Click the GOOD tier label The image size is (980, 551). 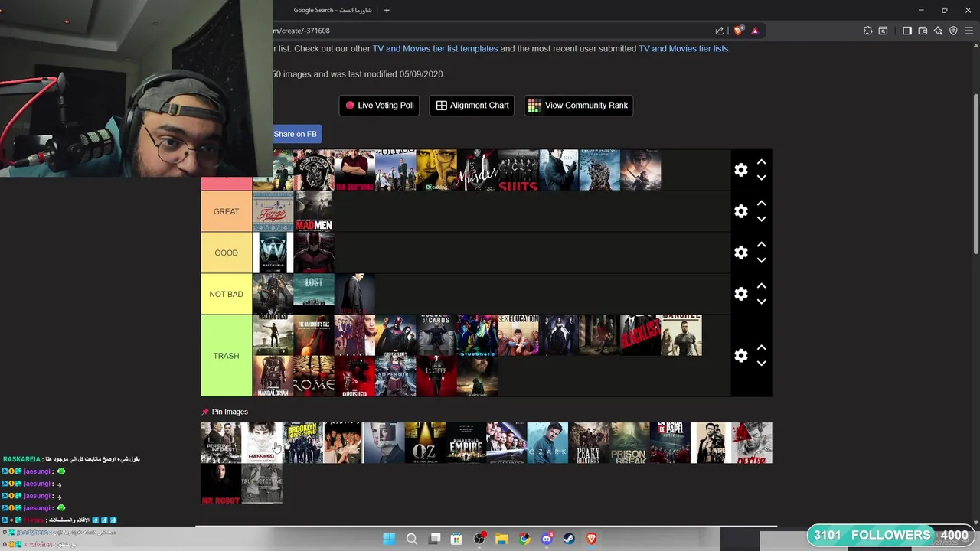pos(226,253)
